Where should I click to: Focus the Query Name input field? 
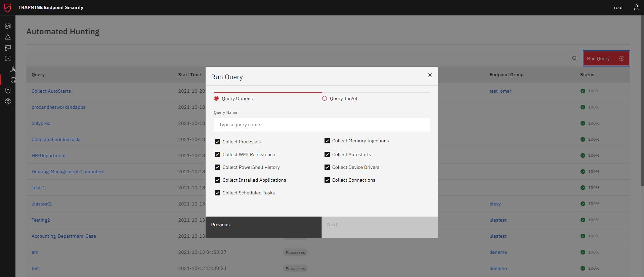(x=321, y=125)
